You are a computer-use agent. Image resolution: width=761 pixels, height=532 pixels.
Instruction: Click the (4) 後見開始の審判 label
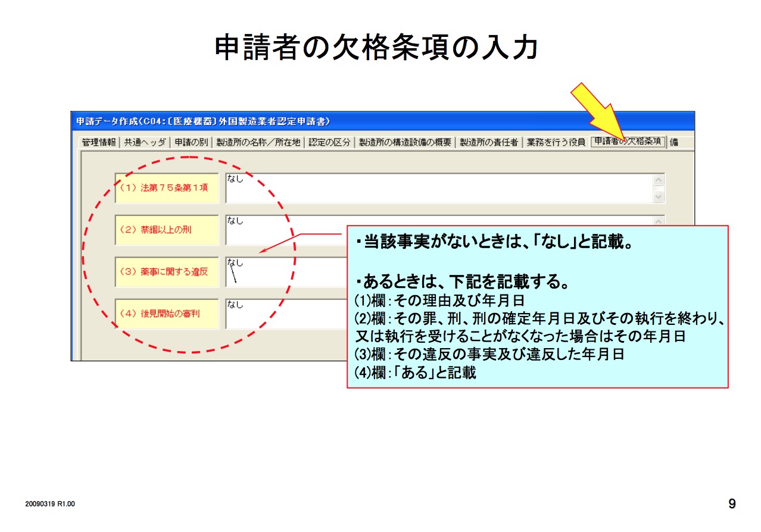click(x=167, y=314)
